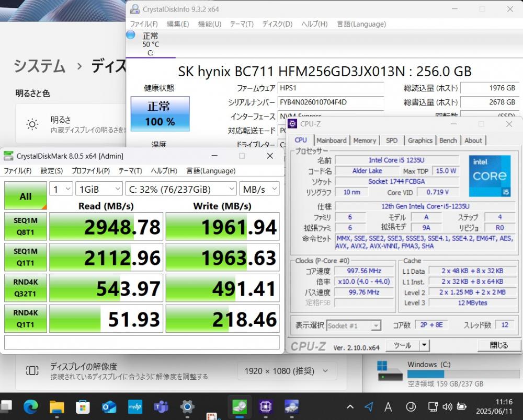Viewport: 523px width, 420px height.
Task: Click the 正常 100% health status button
Action: point(160,114)
